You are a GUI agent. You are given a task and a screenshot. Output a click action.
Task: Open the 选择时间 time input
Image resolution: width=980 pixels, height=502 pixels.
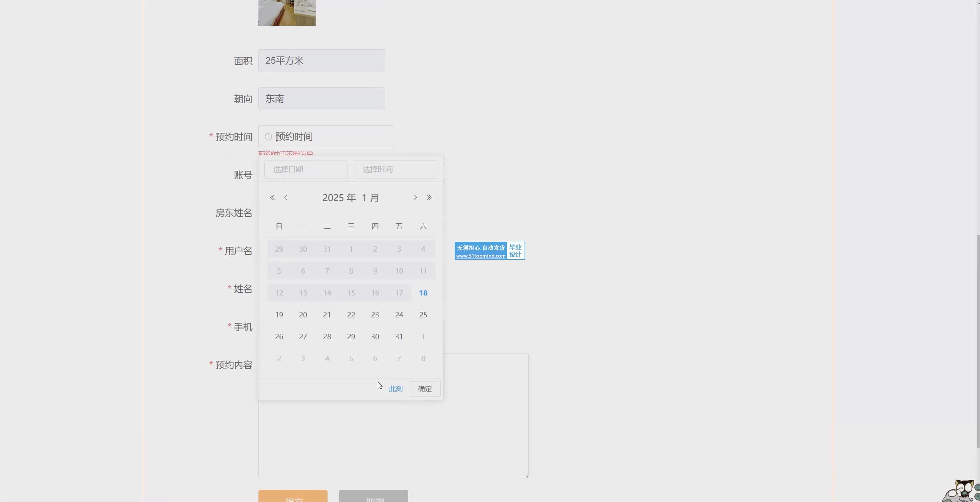(395, 169)
